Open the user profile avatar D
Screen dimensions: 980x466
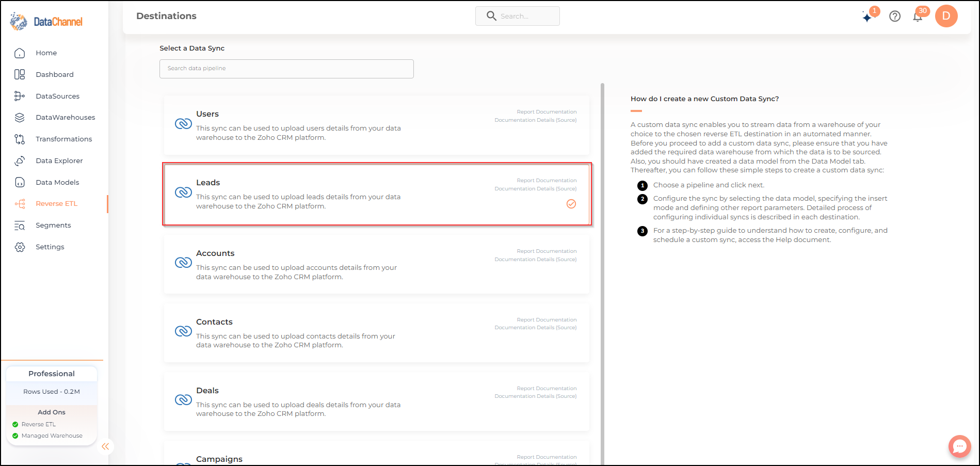tap(946, 16)
